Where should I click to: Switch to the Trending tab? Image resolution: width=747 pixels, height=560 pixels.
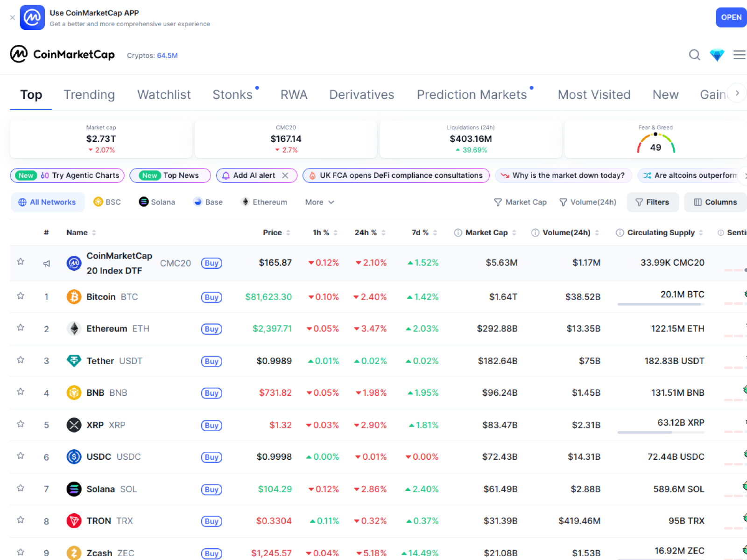coord(89,95)
